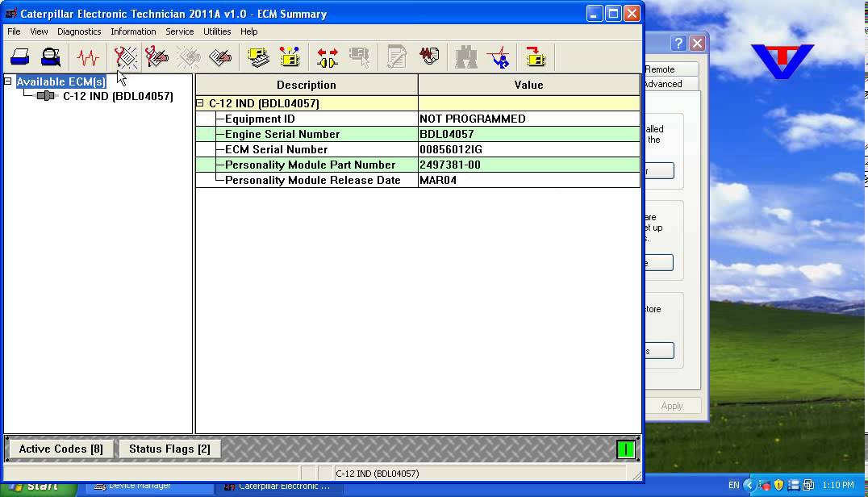
Task: Open the Configuration tool icon
Action: click(290, 57)
